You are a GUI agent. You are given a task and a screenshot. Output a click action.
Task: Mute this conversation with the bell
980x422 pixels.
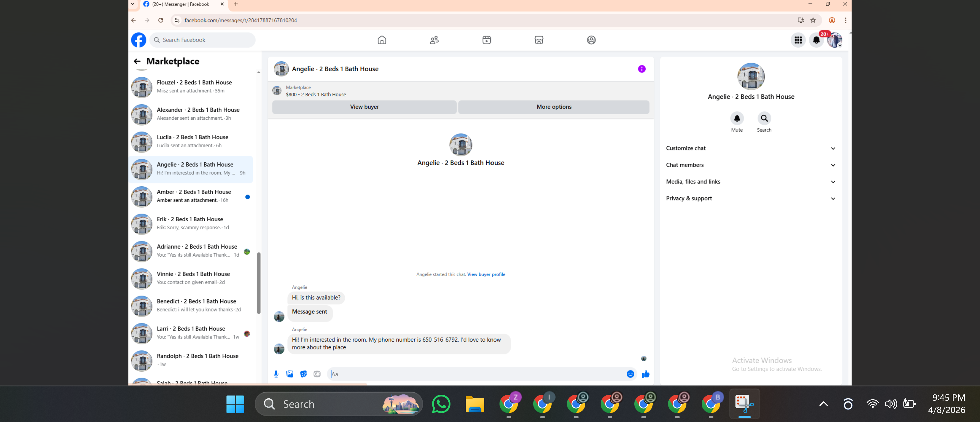(736, 118)
